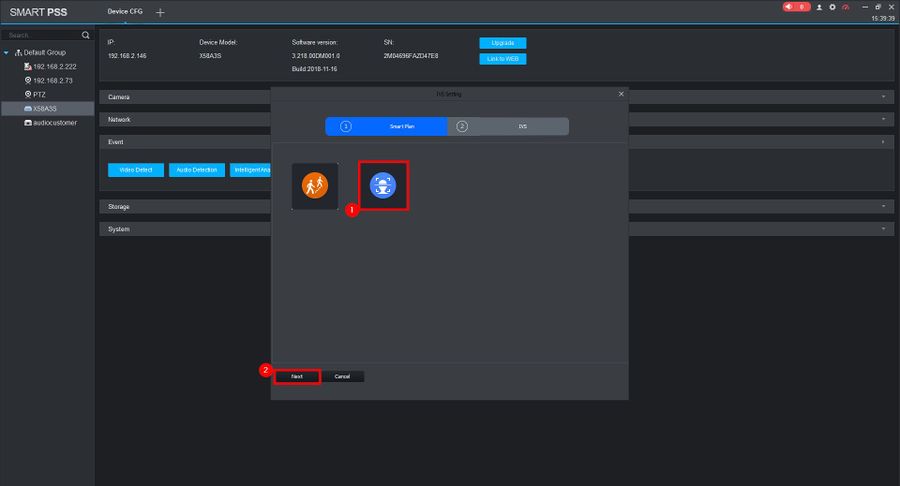
Task: Expand the Camera section
Action: pos(185,97)
